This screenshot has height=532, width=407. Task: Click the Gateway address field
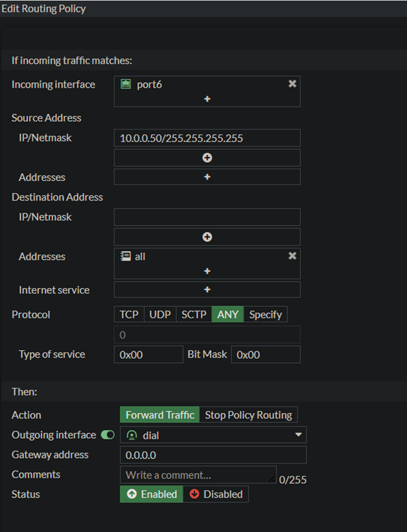pos(213,454)
